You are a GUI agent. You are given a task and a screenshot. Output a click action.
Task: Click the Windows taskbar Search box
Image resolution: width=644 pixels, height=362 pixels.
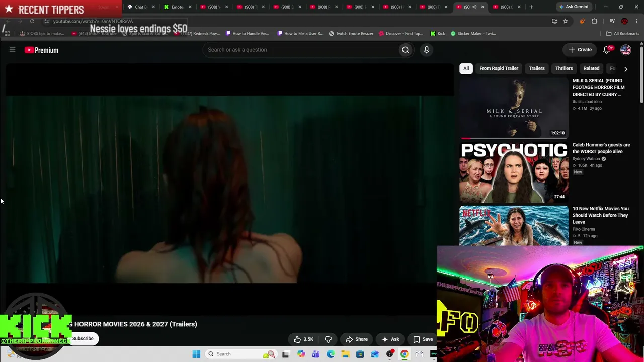point(240,354)
